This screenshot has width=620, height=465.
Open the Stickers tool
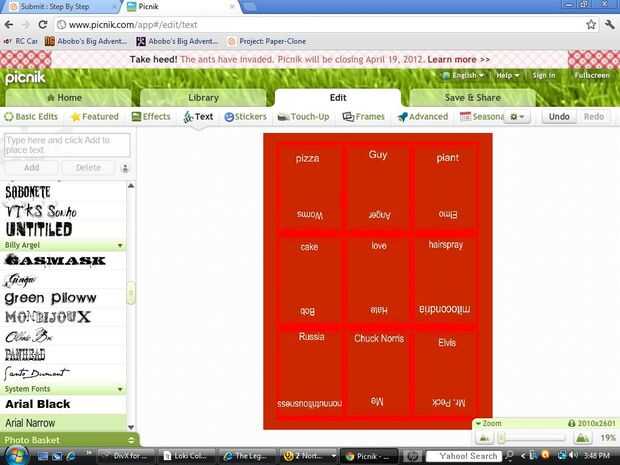[246, 117]
